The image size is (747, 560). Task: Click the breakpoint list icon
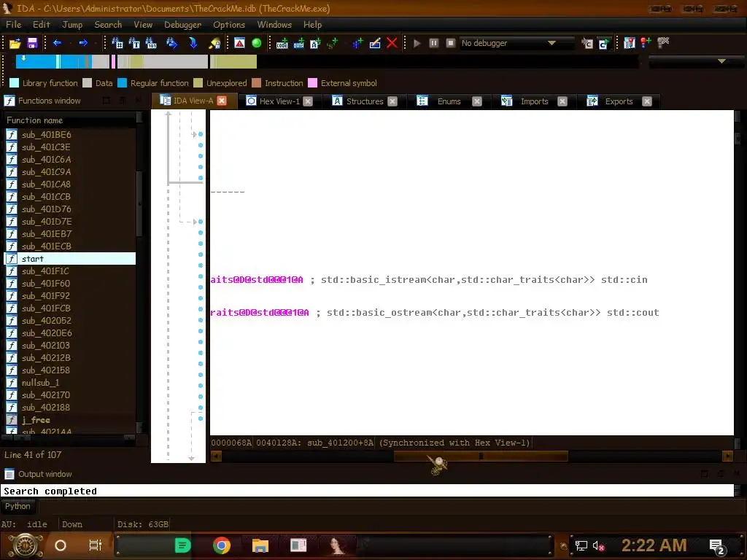[630, 43]
